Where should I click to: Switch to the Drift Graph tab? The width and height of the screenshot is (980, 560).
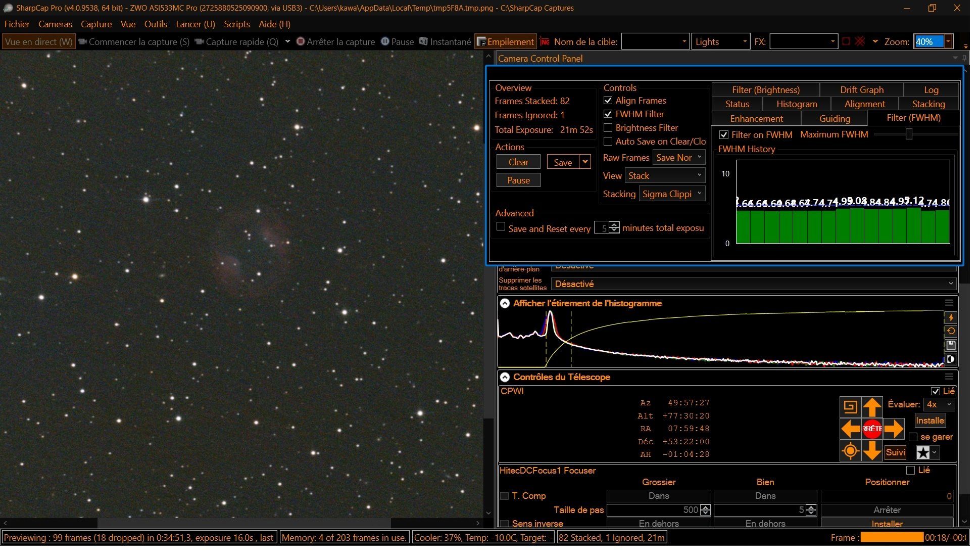click(862, 90)
